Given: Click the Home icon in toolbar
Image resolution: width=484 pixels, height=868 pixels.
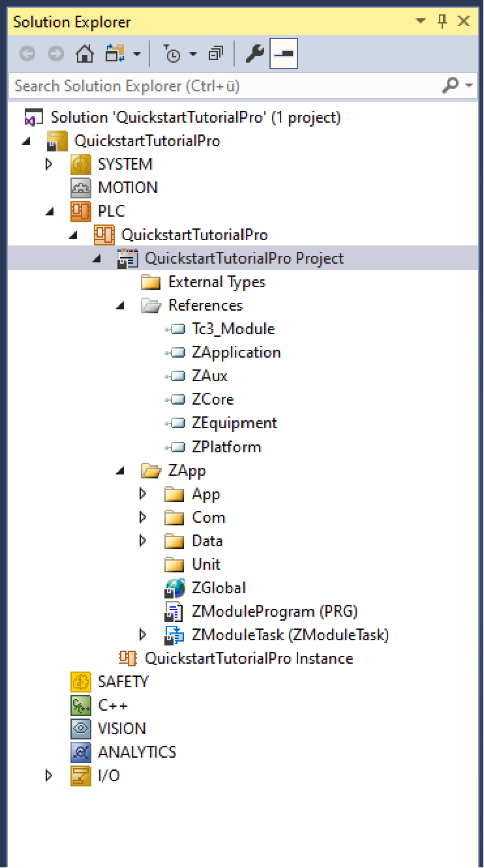Looking at the screenshot, I should (x=84, y=54).
